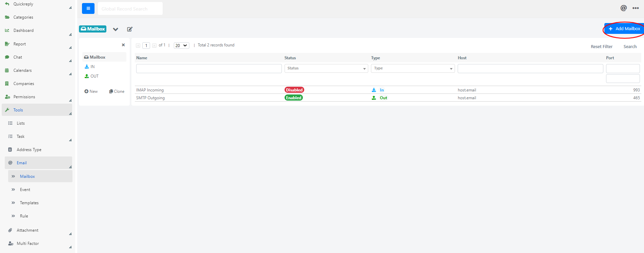Click the red Disabled status badge
This screenshot has height=253, width=644.
tap(294, 90)
